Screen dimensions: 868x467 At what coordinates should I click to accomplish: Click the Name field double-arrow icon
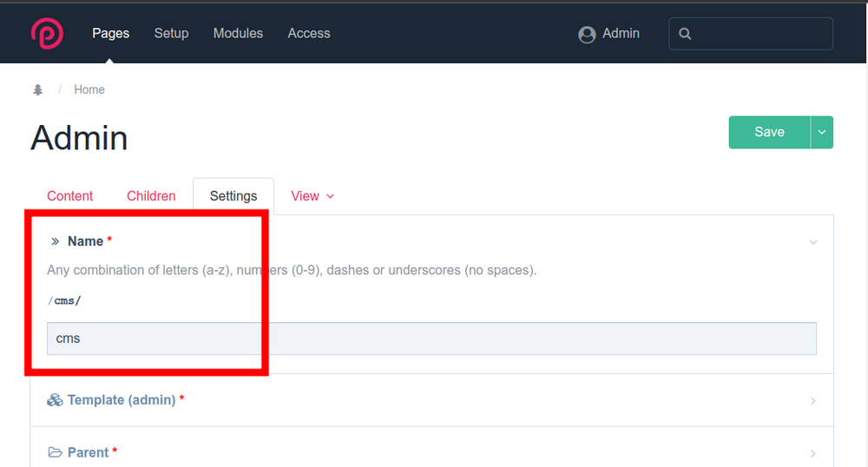pyautogui.click(x=55, y=241)
